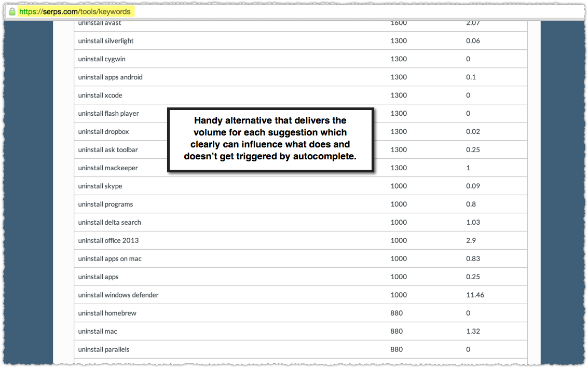Select keyword 'uninstall silverlight'
Screen dimensions: 588x368
click(x=106, y=41)
